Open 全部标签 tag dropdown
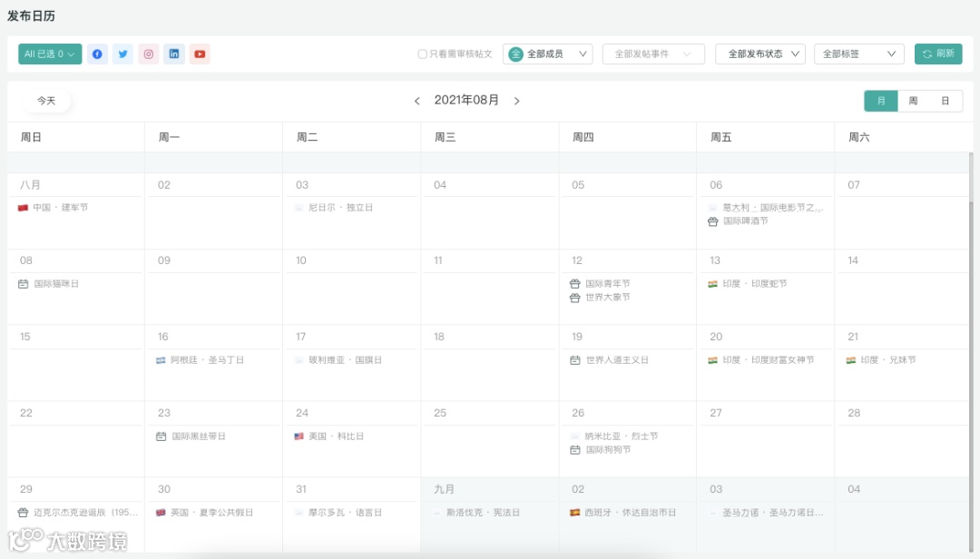The width and height of the screenshot is (980, 559). [858, 54]
